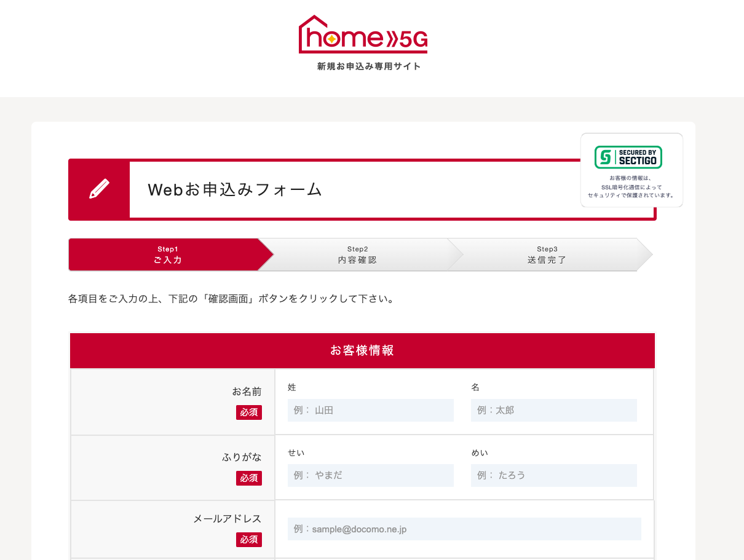Click the pencil icon beside Webお申込みフォーム
Viewport: 744px width, 560px height.
[x=99, y=189]
